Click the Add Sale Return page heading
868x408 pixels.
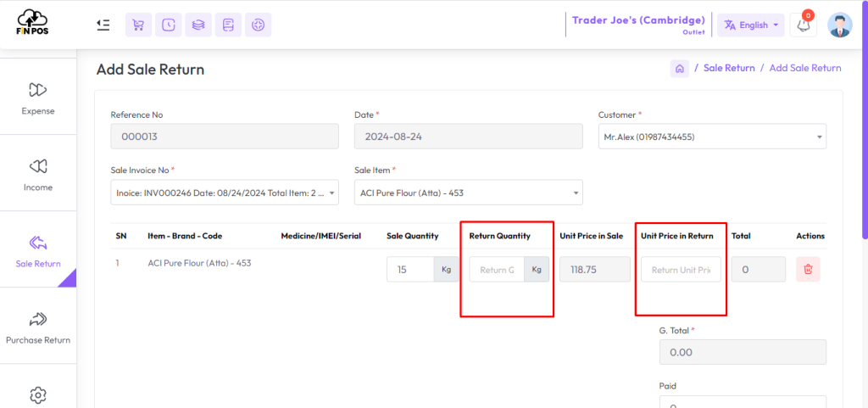pyautogui.click(x=150, y=70)
